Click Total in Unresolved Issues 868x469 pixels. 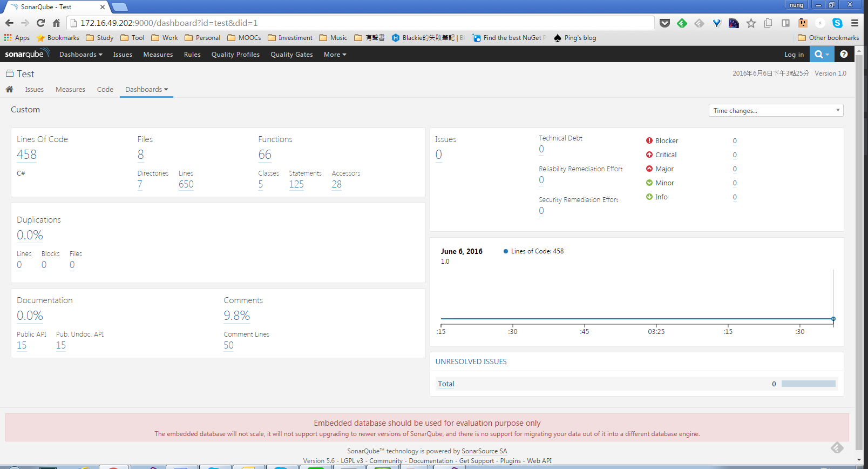click(446, 384)
